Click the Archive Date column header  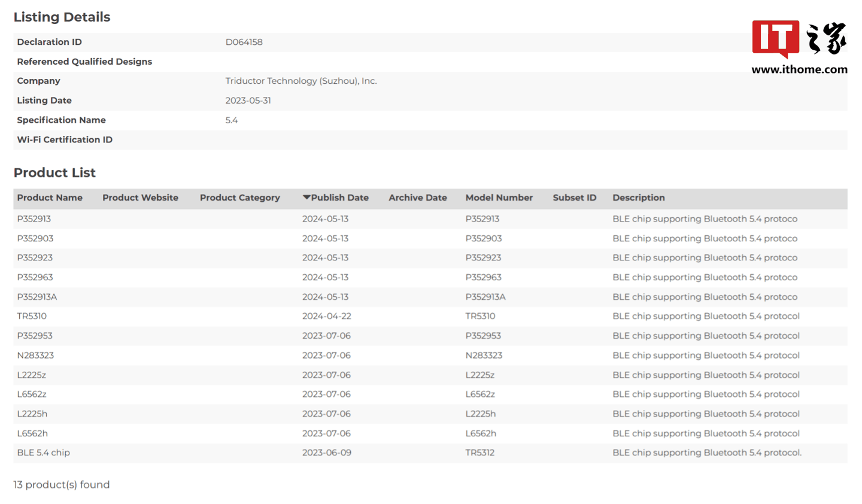tap(417, 198)
